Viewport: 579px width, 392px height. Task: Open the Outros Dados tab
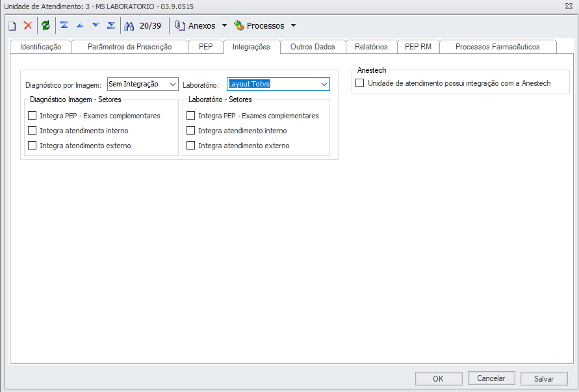pyautogui.click(x=313, y=47)
